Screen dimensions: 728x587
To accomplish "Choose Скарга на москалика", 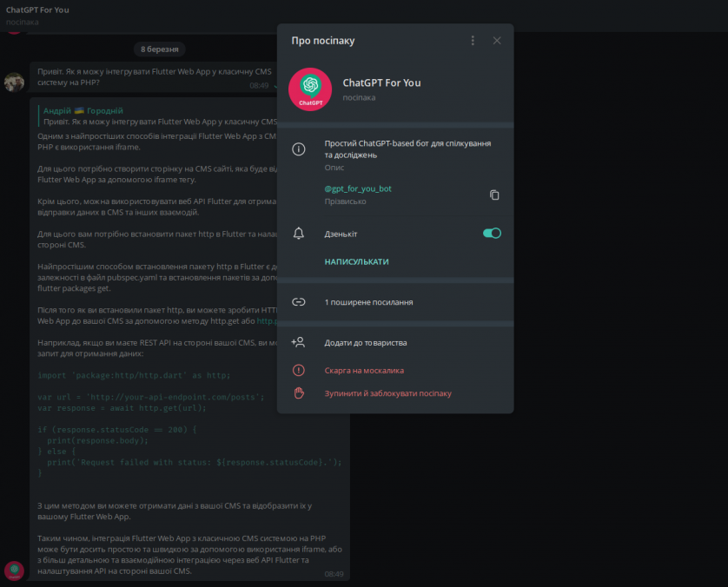I will pyautogui.click(x=364, y=371).
